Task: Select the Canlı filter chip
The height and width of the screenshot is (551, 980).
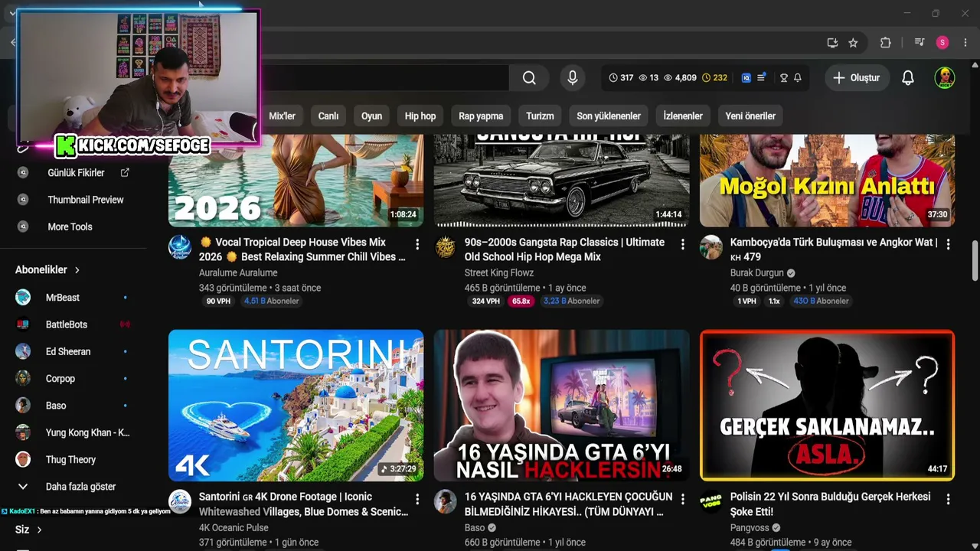Action: pyautogui.click(x=328, y=116)
